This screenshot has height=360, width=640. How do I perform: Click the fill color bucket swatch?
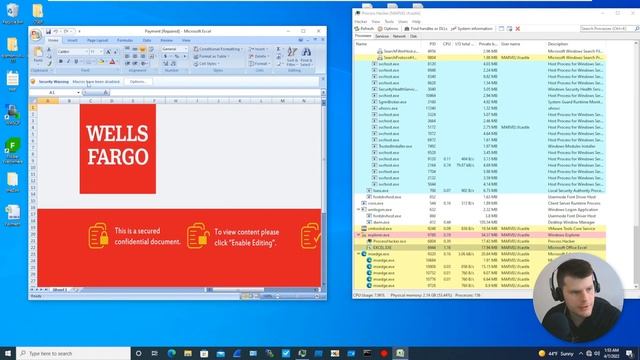101,62
